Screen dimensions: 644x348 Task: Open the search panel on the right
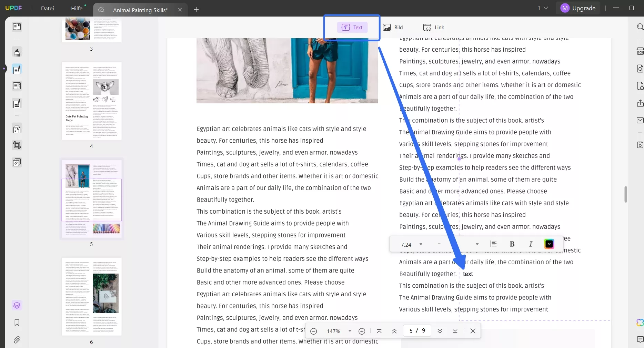pos(640,27)
